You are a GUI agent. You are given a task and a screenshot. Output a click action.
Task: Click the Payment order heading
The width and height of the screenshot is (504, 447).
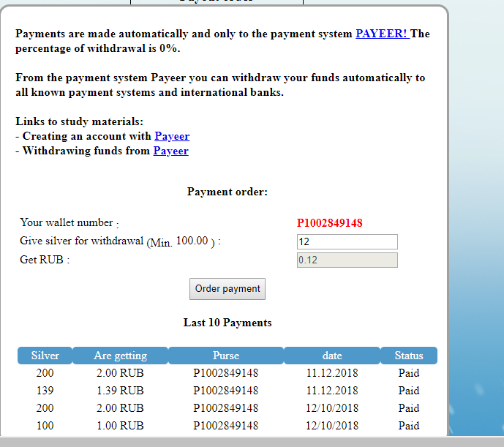tap(227, 192)
